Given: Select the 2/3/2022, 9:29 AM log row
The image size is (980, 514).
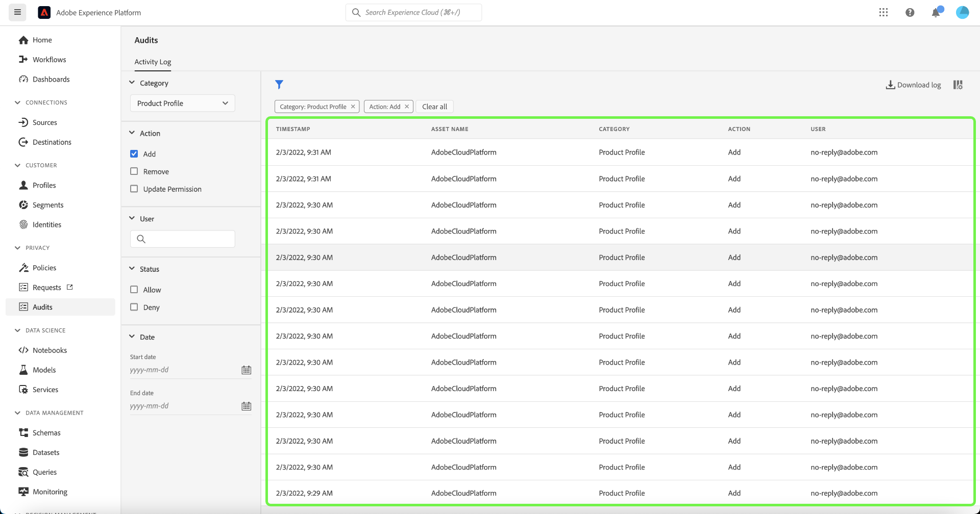Looking at the screenshot, I should click(620, 493).
